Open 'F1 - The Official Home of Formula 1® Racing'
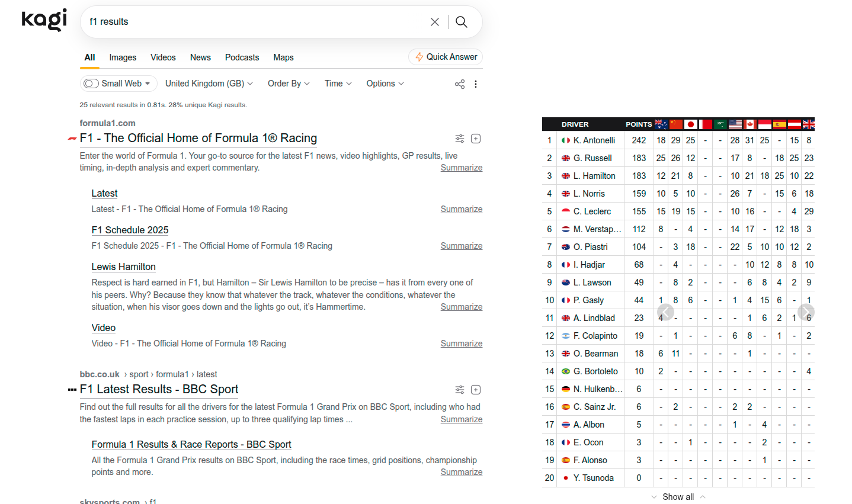This screenshot has height=504, width=852. (x=198, y=138)
